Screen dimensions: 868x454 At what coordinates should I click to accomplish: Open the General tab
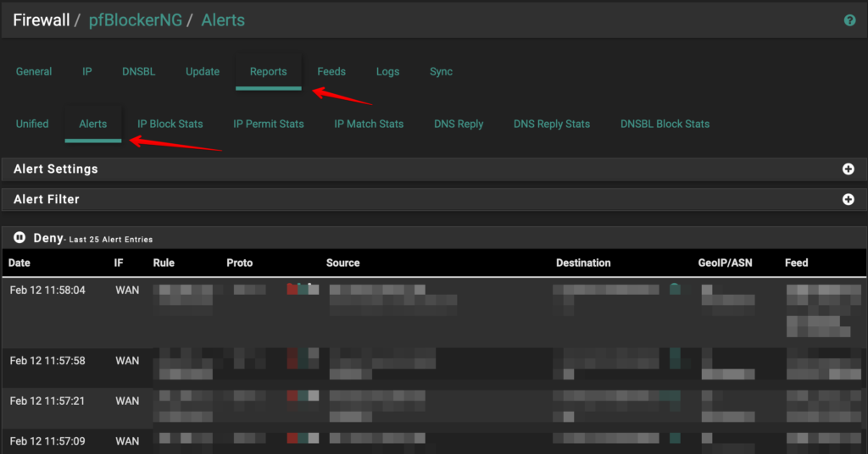click(34, 71)
